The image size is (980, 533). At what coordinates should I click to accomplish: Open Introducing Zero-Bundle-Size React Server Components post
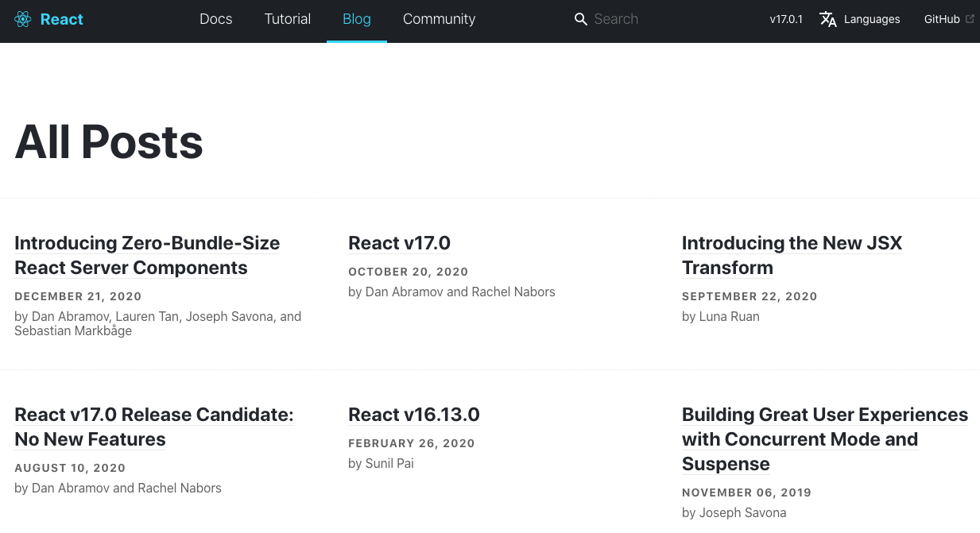[x=147, y=255]
